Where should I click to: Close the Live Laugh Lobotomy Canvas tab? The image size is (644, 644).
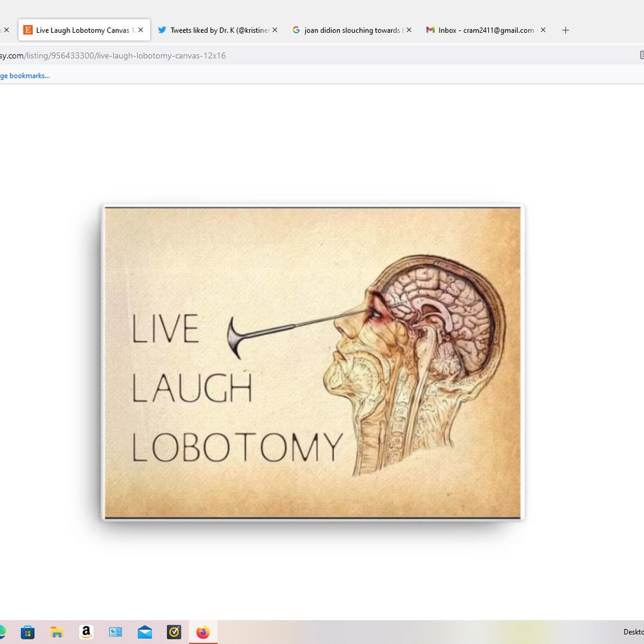140,30
